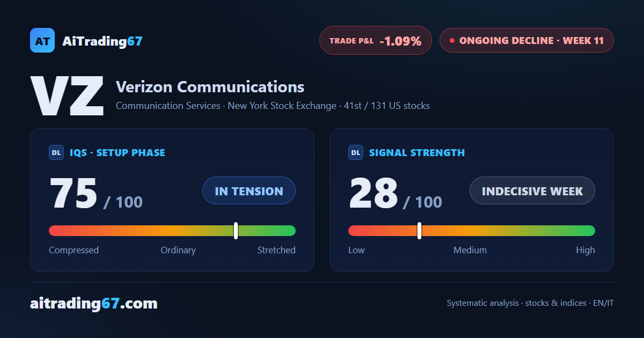The height and width of the screenshot is (338, 644).
Task: Click the AiTrading67 brand name
Action: [x=103, y=41]
